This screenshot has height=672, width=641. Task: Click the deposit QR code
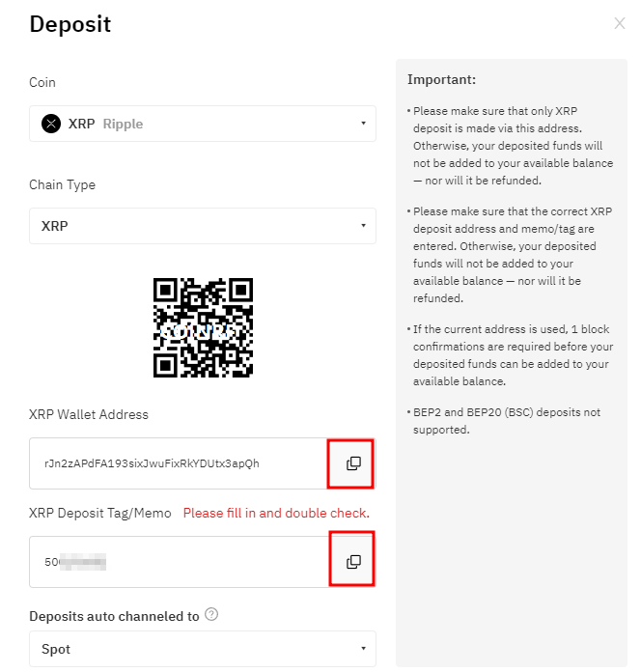pyautogui.click(x=203, y=327)
